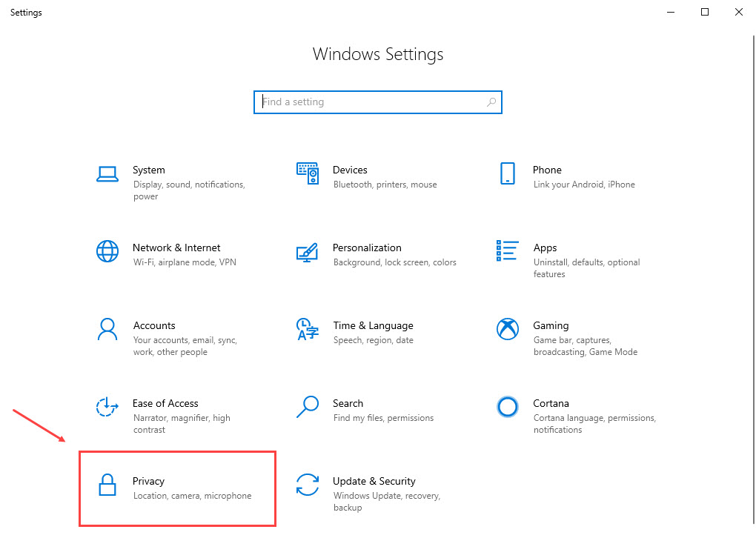Viewport: 756px width, 538px height.
Task: Maximize the Settings window
Action: pos(704,12)
